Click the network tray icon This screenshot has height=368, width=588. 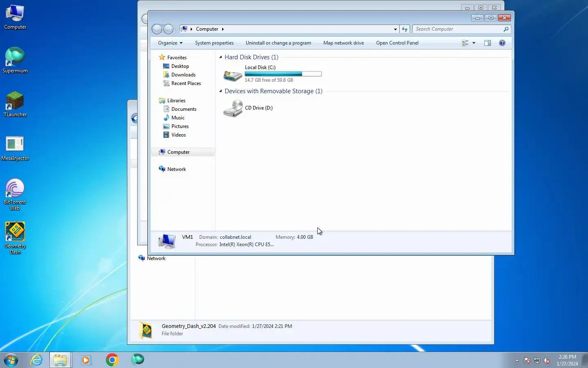pyautogui.click(x=537, y=361)
